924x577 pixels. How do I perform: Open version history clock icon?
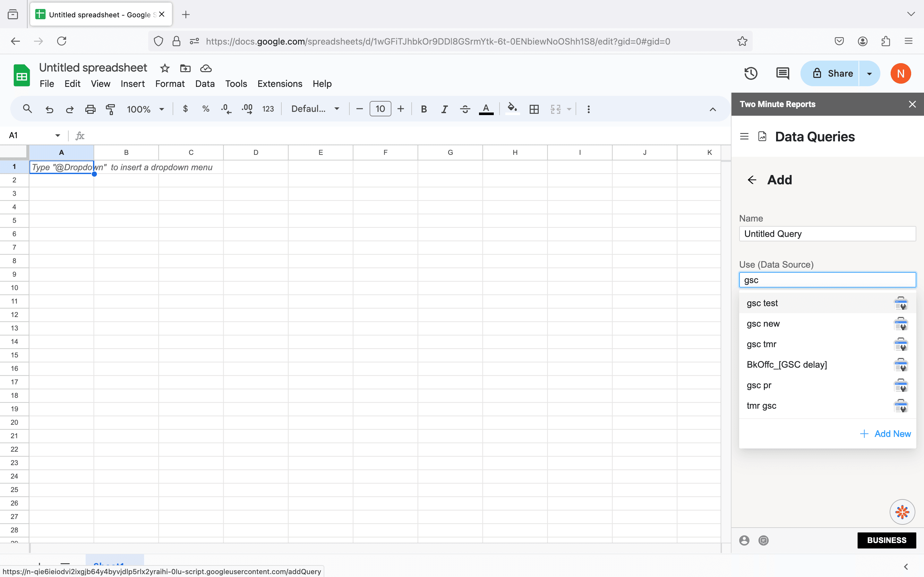751,73
